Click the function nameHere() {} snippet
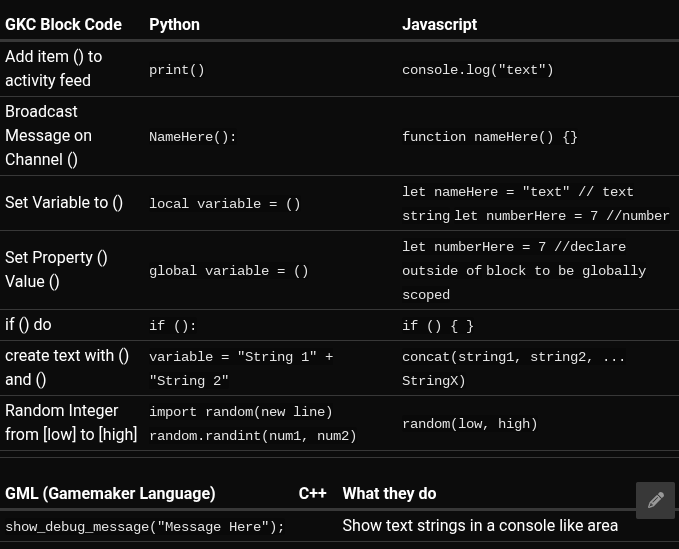679x549 pixels. pos(489,137)
